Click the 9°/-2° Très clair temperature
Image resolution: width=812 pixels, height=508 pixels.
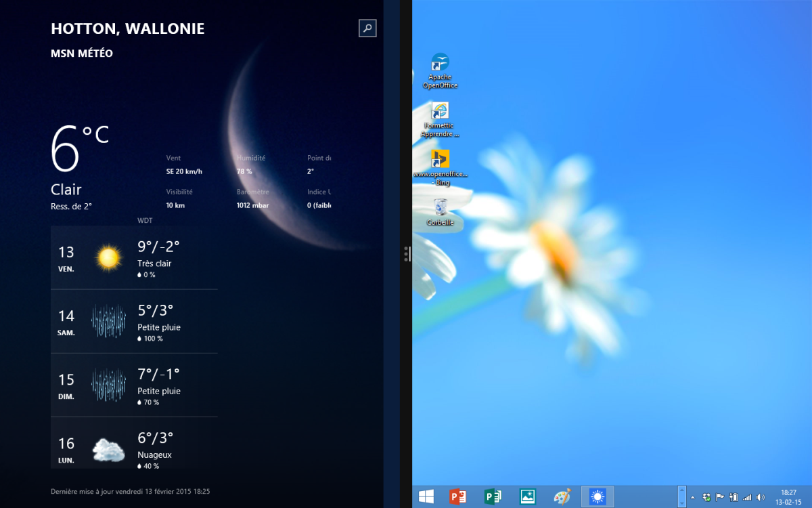(158, 247)
